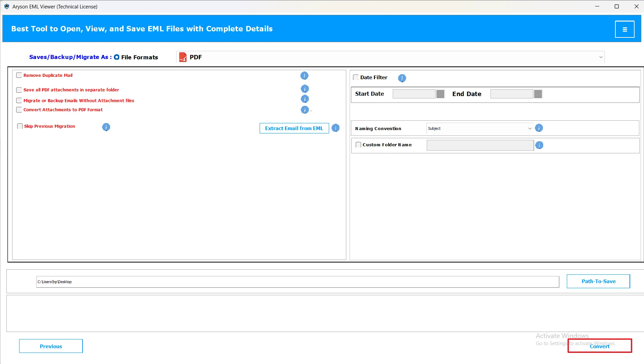This screenshot has height=364, width=644.
Task: Open the hamburger menu in the blue header
Action: tap(624, 29)
